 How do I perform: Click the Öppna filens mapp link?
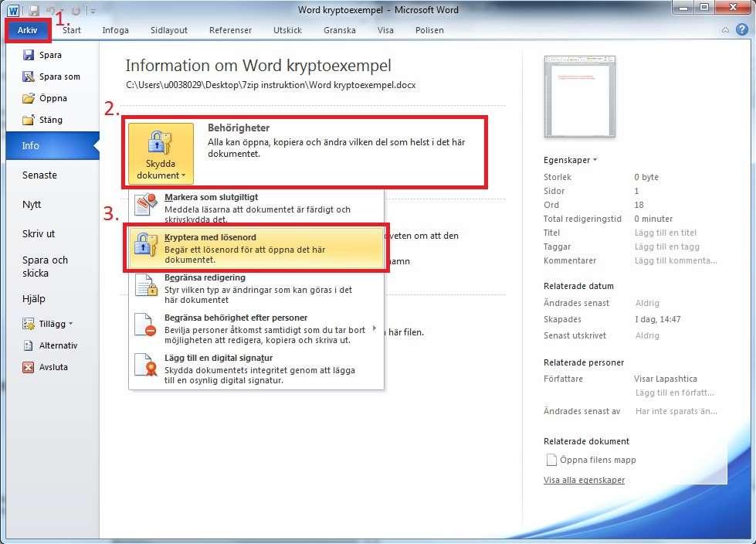[598, 460]
